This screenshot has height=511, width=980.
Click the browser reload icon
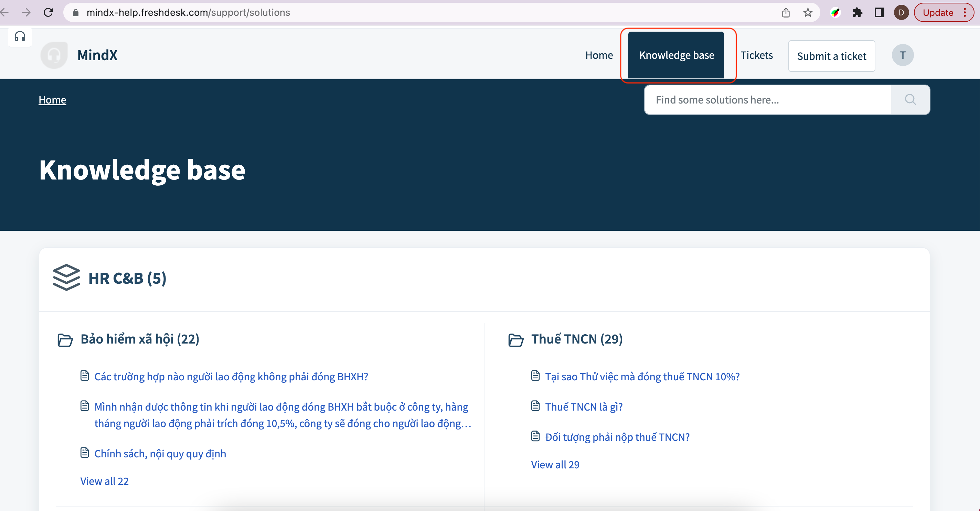point(48,12)
